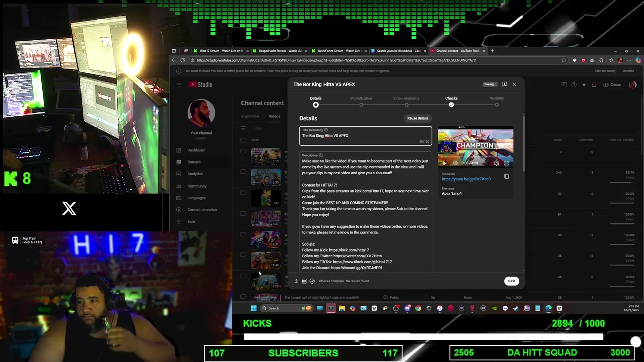Go to the Video elements step
This screenshot has height=362, width=644.
pyautogui.click(x=406, y=101)
